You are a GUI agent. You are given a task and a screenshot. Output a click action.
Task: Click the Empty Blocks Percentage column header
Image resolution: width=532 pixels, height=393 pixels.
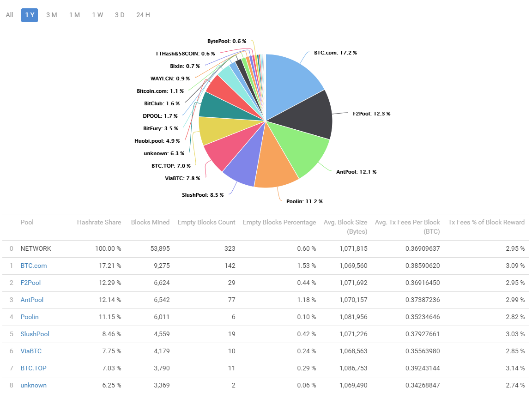279,222
